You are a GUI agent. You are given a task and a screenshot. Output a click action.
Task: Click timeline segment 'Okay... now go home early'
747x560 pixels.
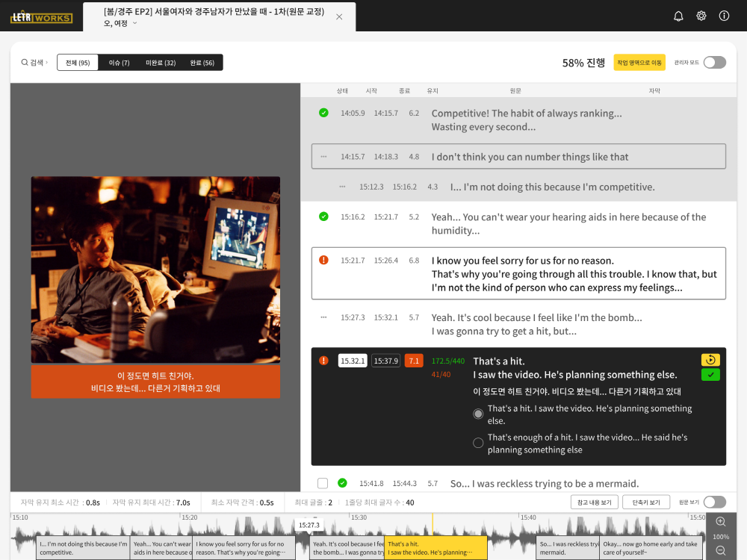point(651,548)
